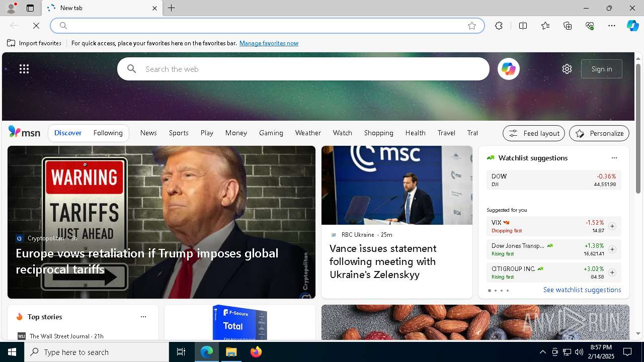This screenshot has height=362, width=644.
Task: Open the Gaming section
Action: [x=271, y=133]
